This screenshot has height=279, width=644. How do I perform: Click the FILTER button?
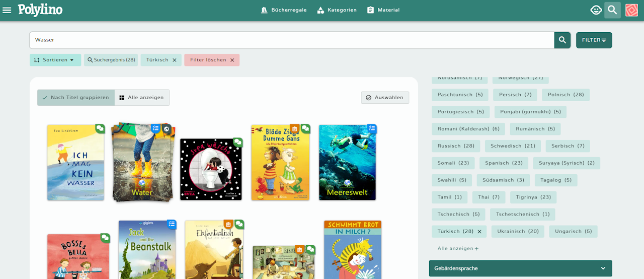click(x=594, y=40)
